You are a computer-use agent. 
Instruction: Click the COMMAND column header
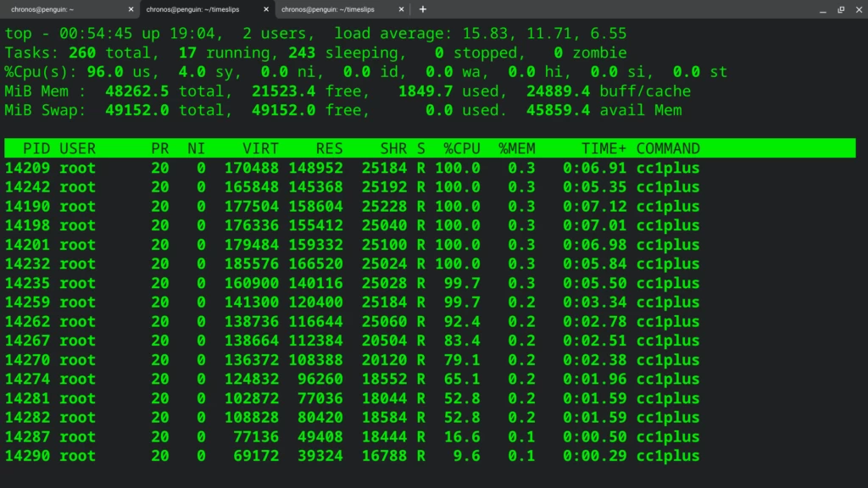[x=668, y=148]
